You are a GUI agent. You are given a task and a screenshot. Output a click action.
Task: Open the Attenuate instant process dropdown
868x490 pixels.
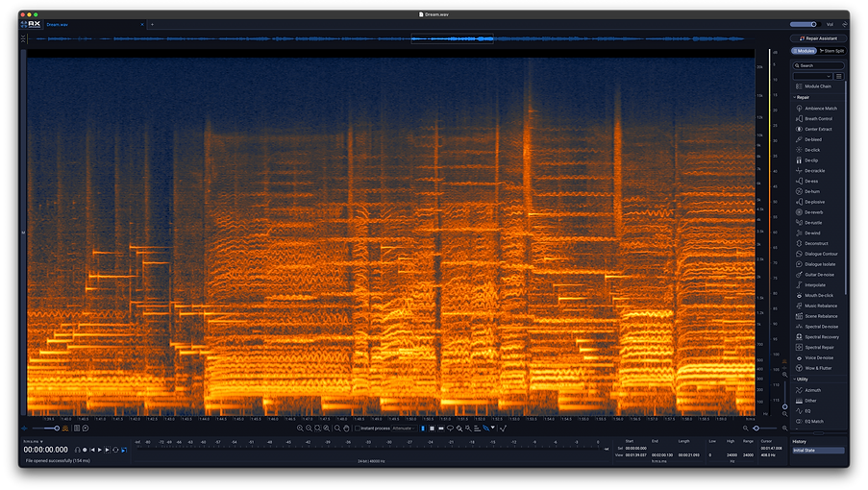coord(404,429)
